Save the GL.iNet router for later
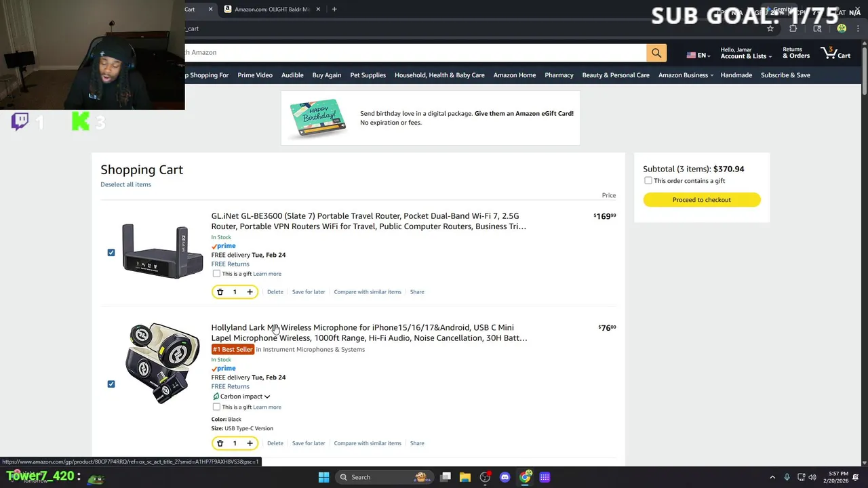The width and height of the screenshot is (868, 488). tap(309, 292)
